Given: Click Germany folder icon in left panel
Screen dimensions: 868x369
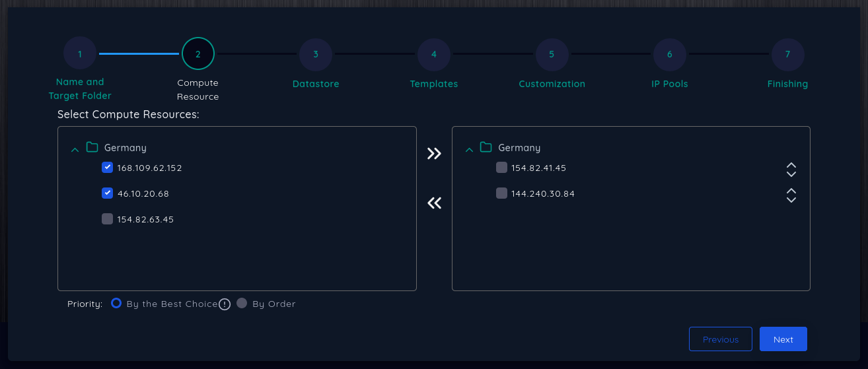Looking at the screenshot, I should pos(92,147).
